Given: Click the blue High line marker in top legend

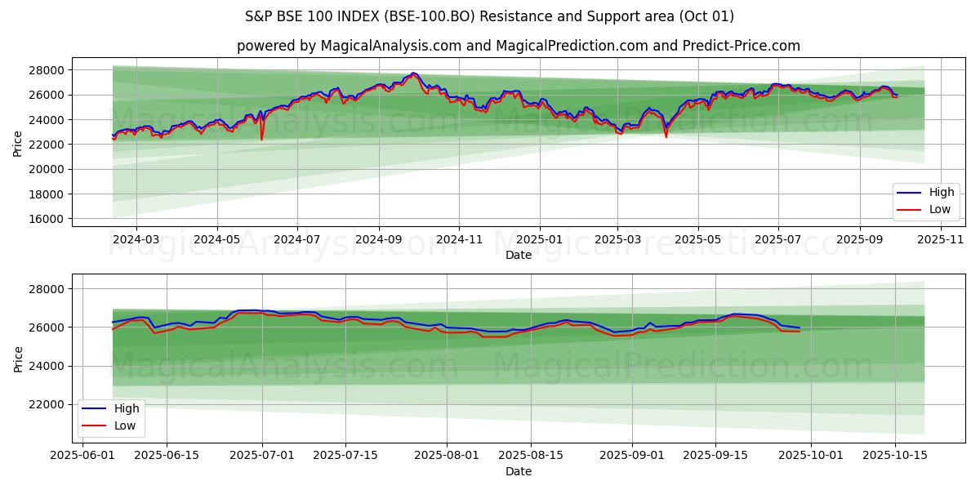Looking at the screenshot, I should pos(910,193).
